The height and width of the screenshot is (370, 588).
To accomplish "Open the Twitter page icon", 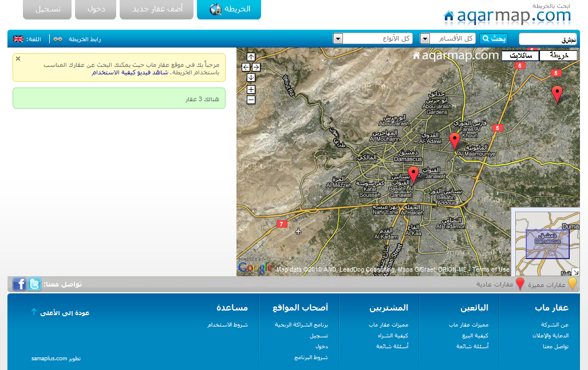I will coord(34,284).
